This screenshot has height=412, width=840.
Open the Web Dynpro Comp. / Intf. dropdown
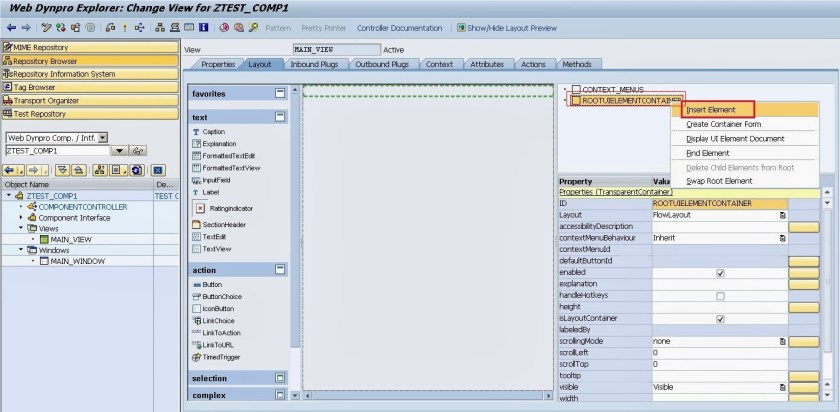point(103,138)
